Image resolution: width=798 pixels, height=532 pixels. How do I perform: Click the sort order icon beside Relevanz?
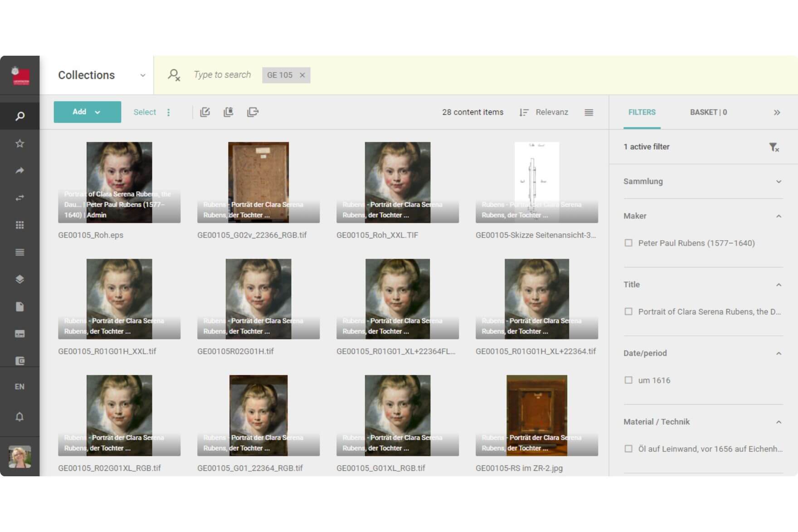click(x=524, y=112)
